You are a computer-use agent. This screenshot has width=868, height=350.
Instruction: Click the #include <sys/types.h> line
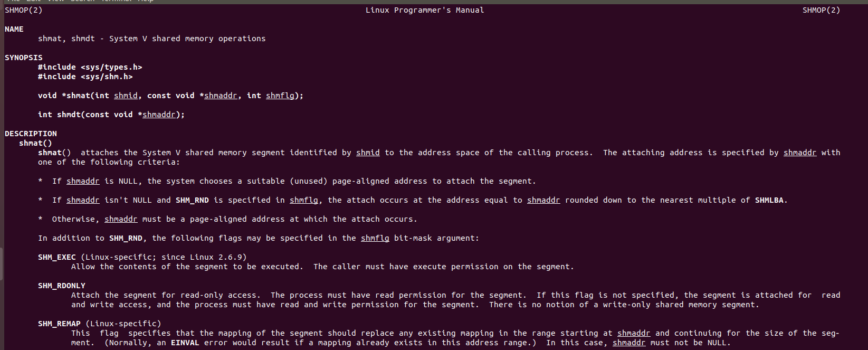(x=90, y=67)
